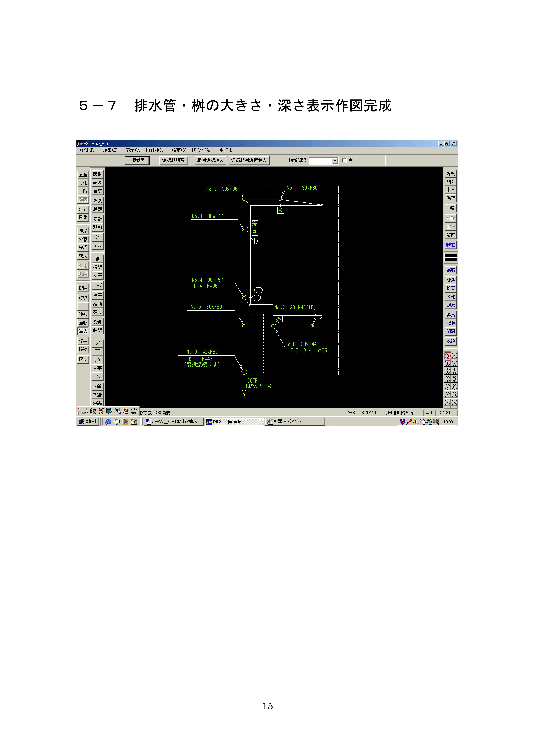Select the 接線 tangent line tool
534x756 pixels.
(97, 267)
